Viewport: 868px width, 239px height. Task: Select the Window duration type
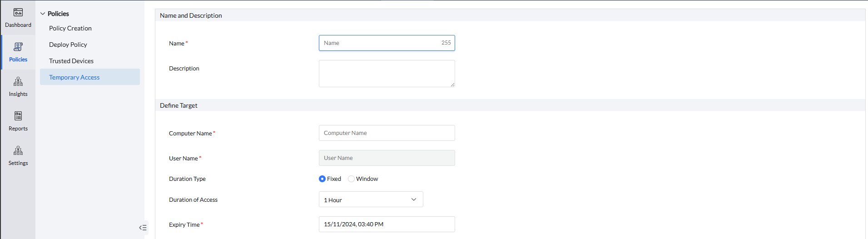click(x=351, y=179)
